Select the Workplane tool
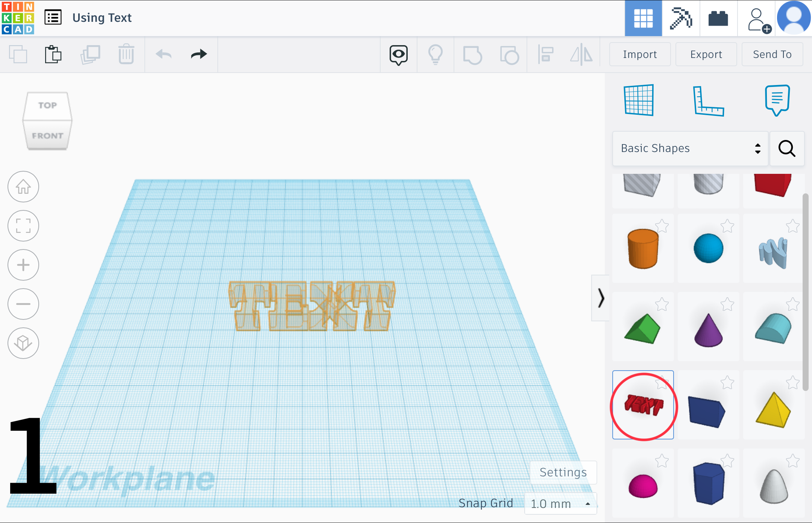 (639, 100)
